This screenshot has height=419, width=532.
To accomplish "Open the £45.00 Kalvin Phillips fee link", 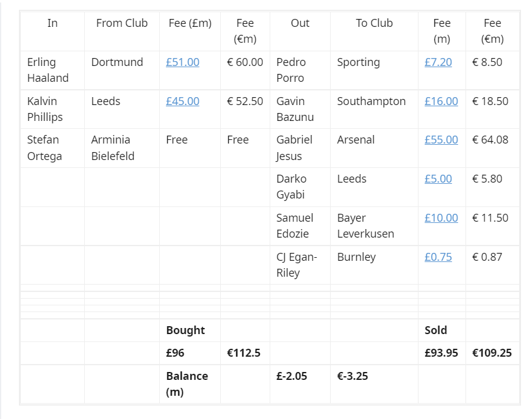I will pos(182,101).
